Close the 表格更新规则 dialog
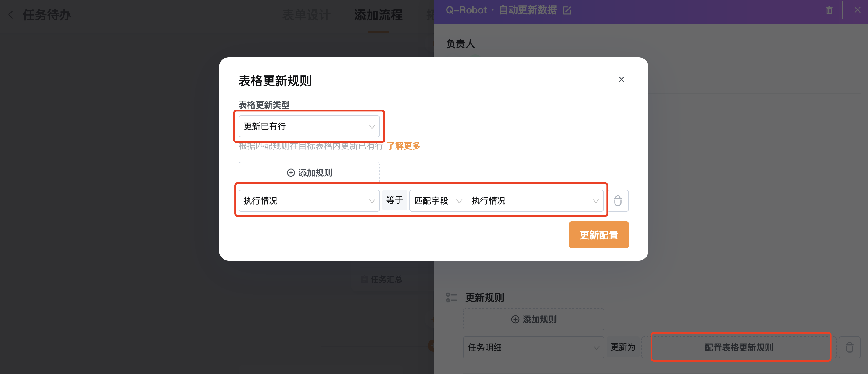Viewport: 868px width, 374px height. [x=621, y=79]
